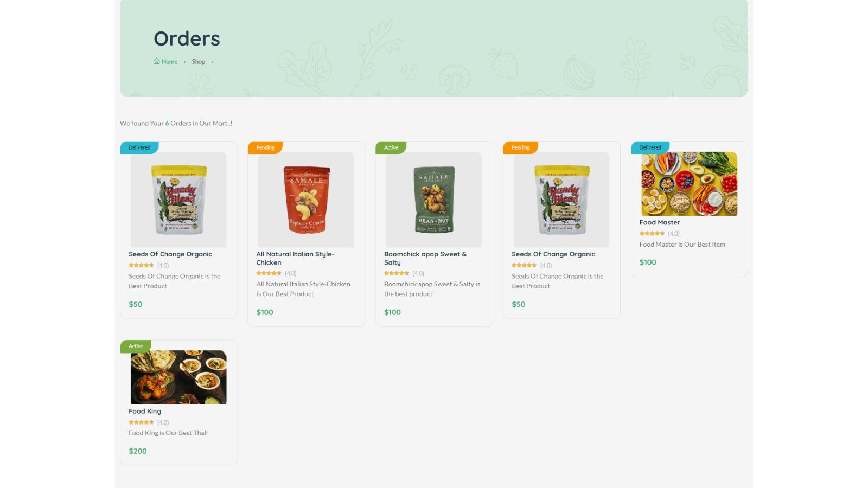Image resolution: width=868 pixels, height=488 pixels.
Task: Click the Active badge on Boomchick order
Action: 391,147
